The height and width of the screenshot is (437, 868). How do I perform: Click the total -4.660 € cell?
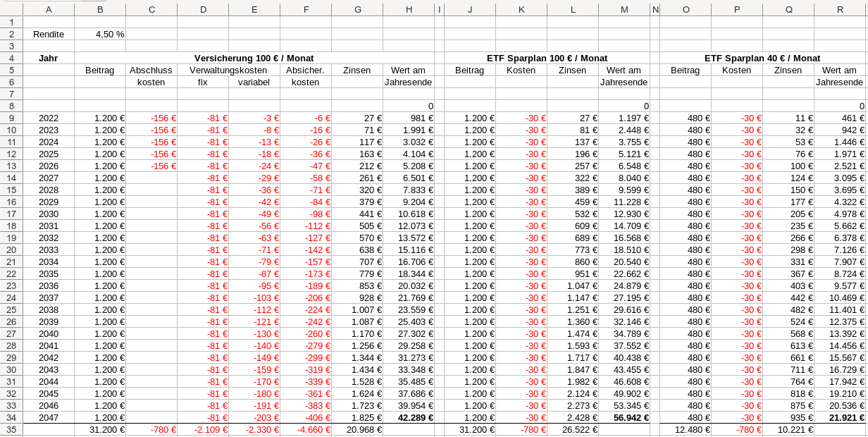[306, 429]
